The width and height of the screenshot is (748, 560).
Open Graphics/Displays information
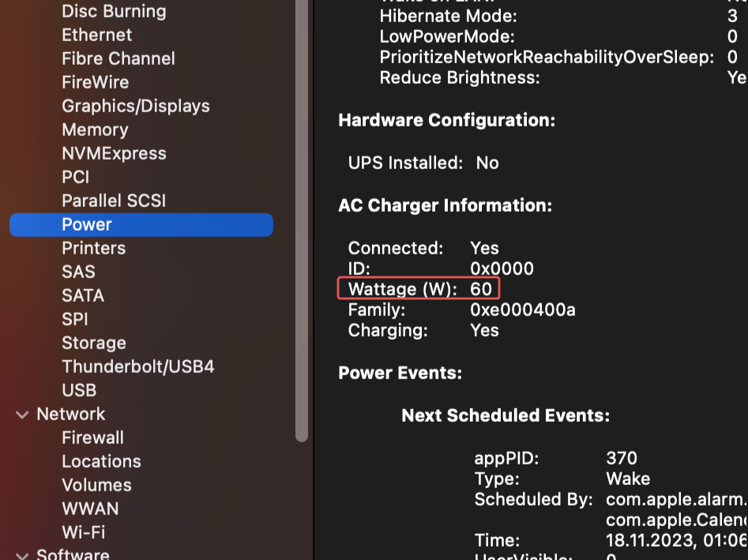tap(136, 106)
